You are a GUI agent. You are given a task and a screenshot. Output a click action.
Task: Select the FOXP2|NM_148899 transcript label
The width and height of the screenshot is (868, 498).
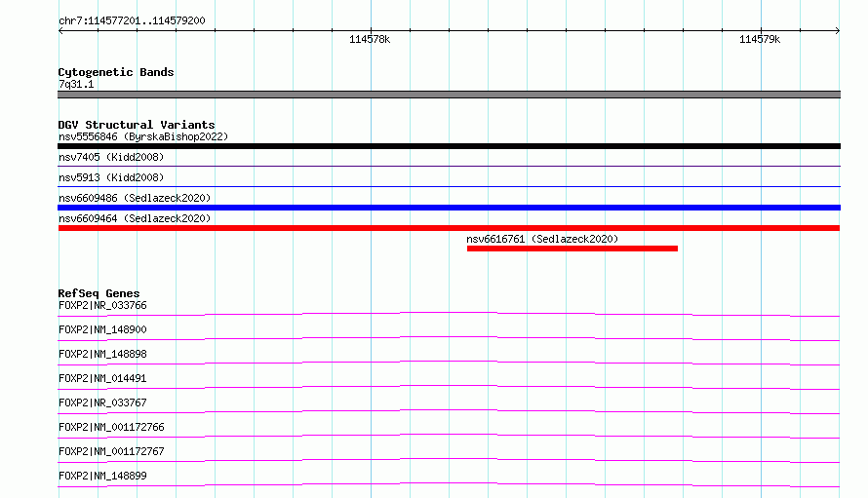(x=102, y=476)
